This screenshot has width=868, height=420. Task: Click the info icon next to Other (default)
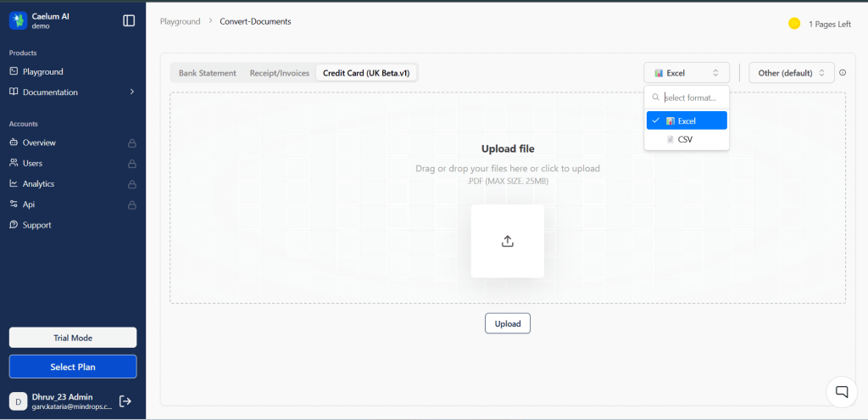tap(843, 73)
